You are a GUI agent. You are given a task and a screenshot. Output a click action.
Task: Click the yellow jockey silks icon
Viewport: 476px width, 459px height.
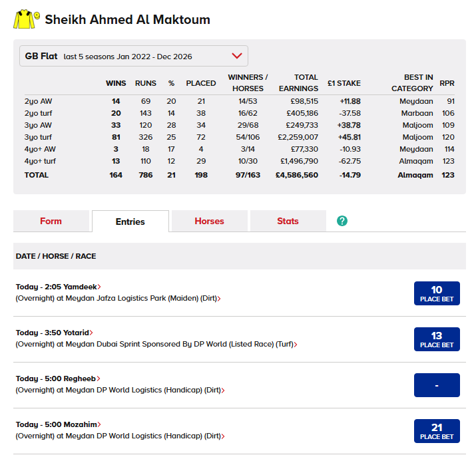point(26,20)
